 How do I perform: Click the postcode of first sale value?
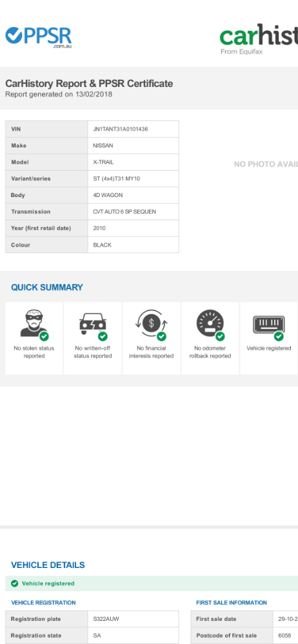[284, 636]
